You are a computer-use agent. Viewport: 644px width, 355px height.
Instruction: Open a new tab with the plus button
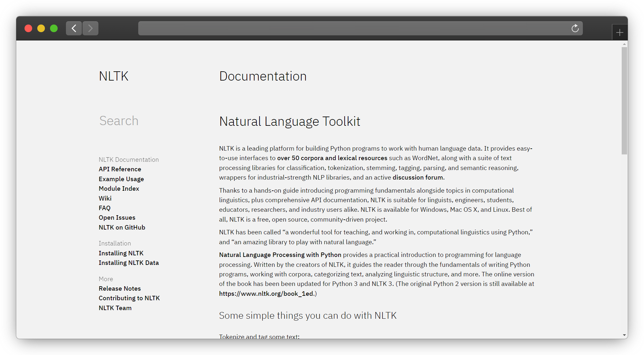(619, 32)
